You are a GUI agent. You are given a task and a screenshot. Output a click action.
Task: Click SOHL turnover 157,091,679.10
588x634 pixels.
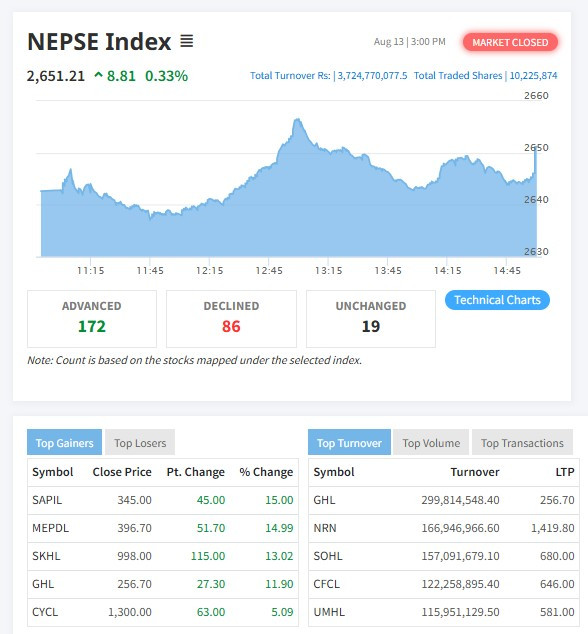(x=460, y=556)
